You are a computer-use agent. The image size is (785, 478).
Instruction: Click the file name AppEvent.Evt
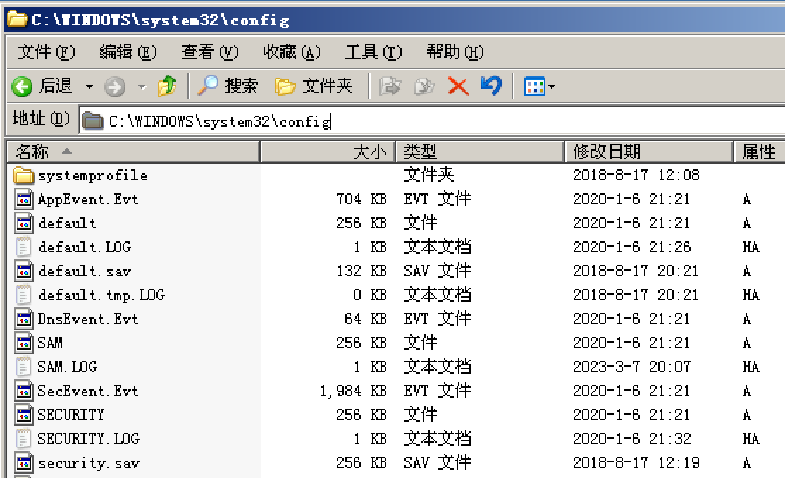click(88, 199)
